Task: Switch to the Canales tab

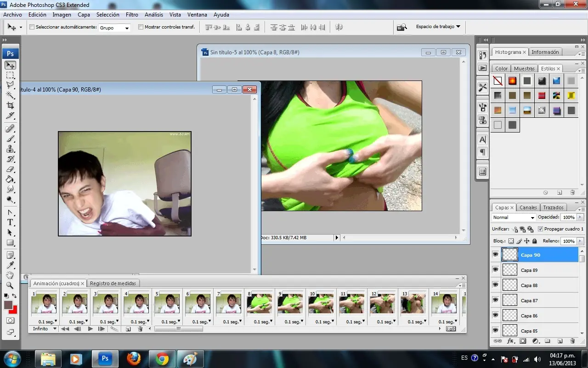Action: point(528,207)
